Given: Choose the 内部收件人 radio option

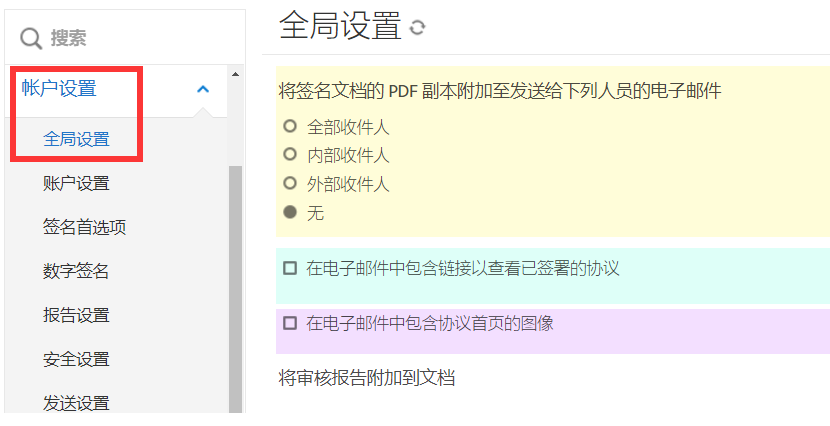Looking at the screenshot, I should (x=290, y=155).
